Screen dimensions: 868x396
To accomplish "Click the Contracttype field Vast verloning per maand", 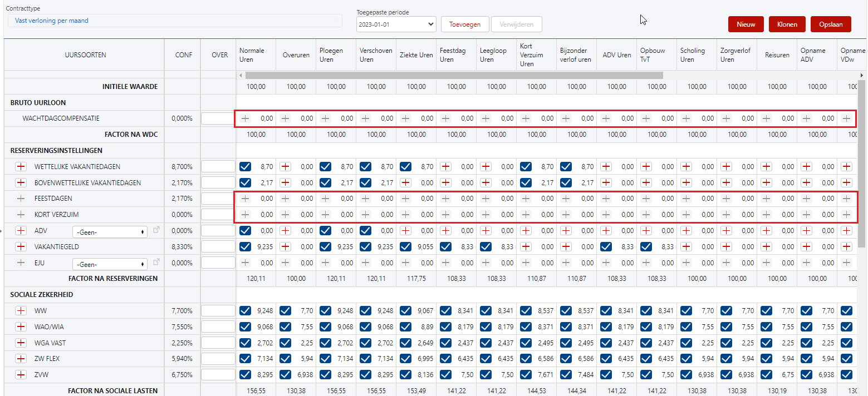I will [x=175, y=21].
